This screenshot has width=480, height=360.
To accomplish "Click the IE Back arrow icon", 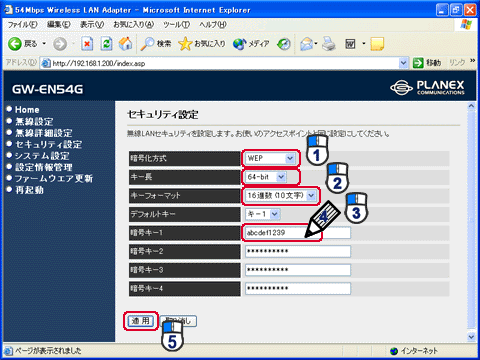I will pos(15,44).
